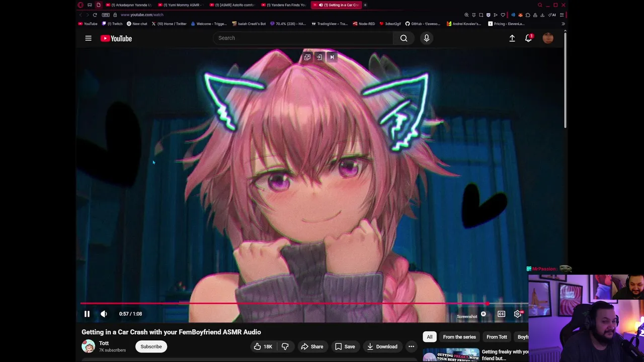Click the search magnifier button
The image size is (644, 362).
point(404,38)
